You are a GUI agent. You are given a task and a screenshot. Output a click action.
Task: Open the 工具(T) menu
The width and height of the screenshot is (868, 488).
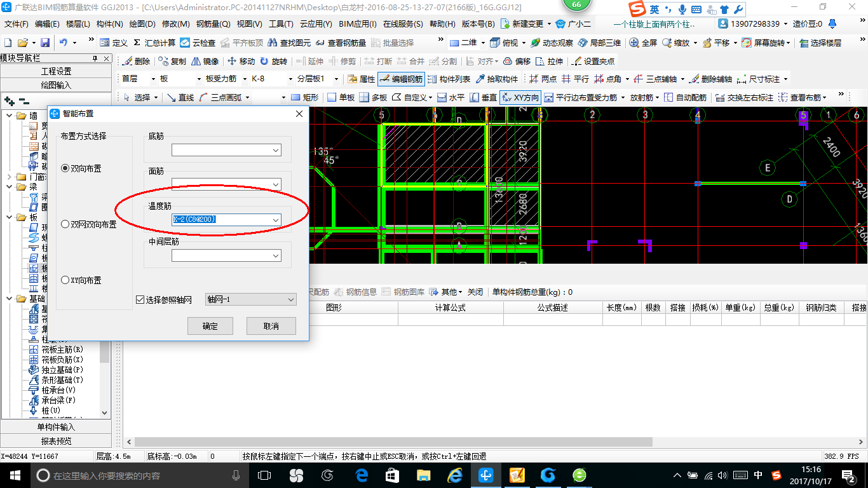pos(281,24)
